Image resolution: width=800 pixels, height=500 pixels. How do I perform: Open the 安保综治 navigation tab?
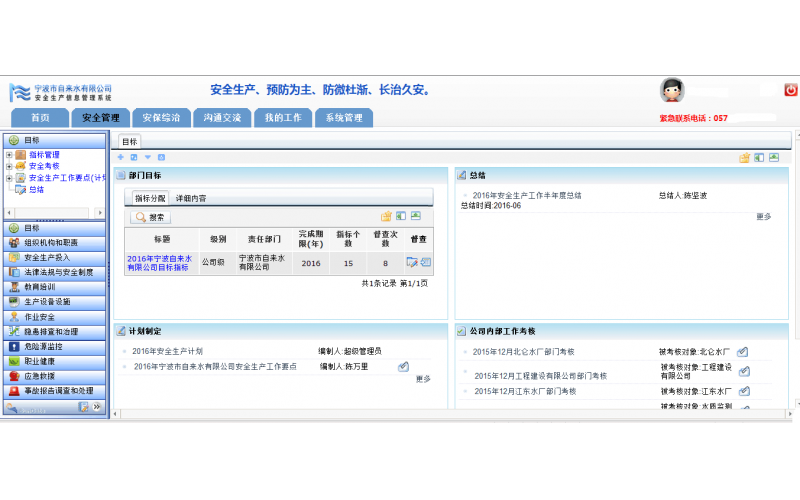161,118
